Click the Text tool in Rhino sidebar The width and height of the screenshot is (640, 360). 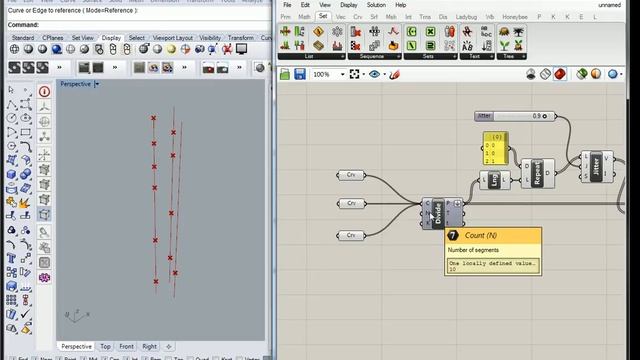[11, 258]
